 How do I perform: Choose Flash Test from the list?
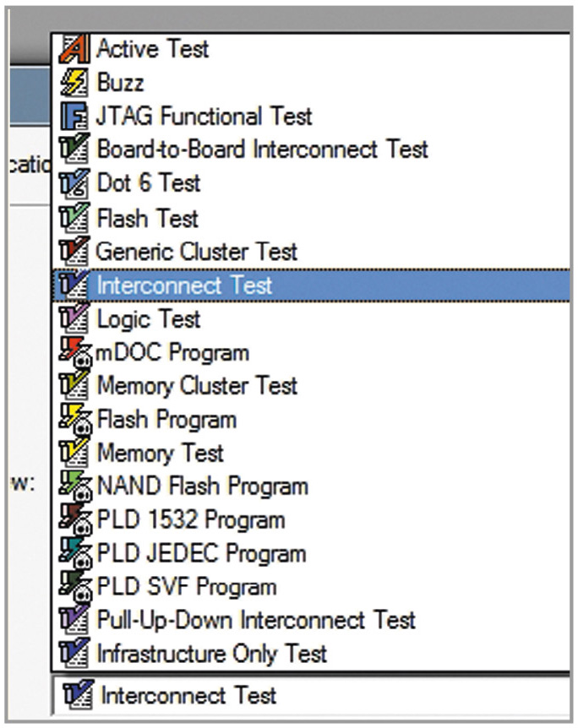click(147, 218)
